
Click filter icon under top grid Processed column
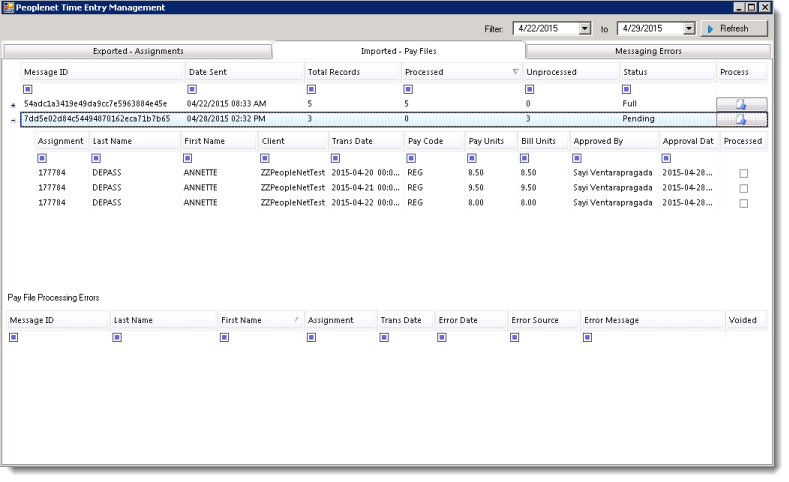click(408, 89)
